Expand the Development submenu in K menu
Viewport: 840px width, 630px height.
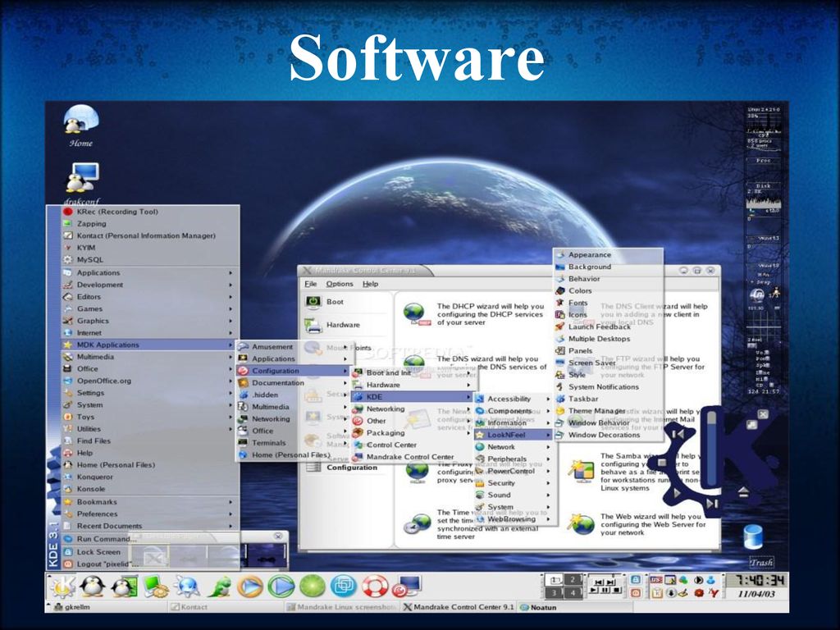coord(148,285)
